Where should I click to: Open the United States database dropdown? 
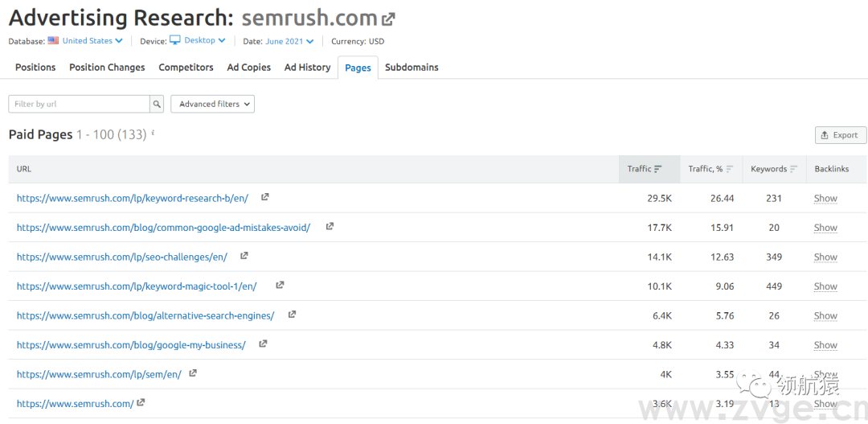point(92,41)
